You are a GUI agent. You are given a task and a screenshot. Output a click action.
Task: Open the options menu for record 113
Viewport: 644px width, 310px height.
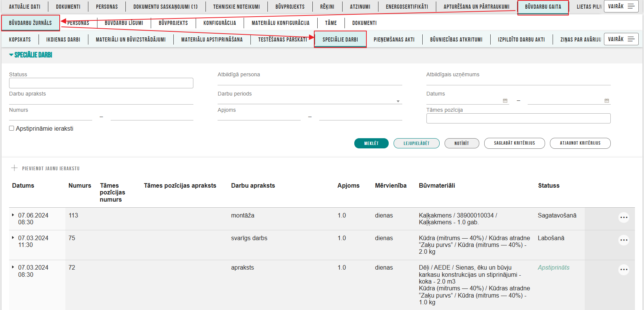click(624, 217)
